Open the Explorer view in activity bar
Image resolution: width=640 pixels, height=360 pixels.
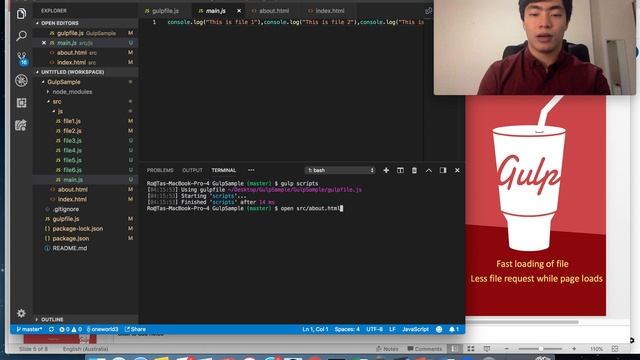point(21,13)
